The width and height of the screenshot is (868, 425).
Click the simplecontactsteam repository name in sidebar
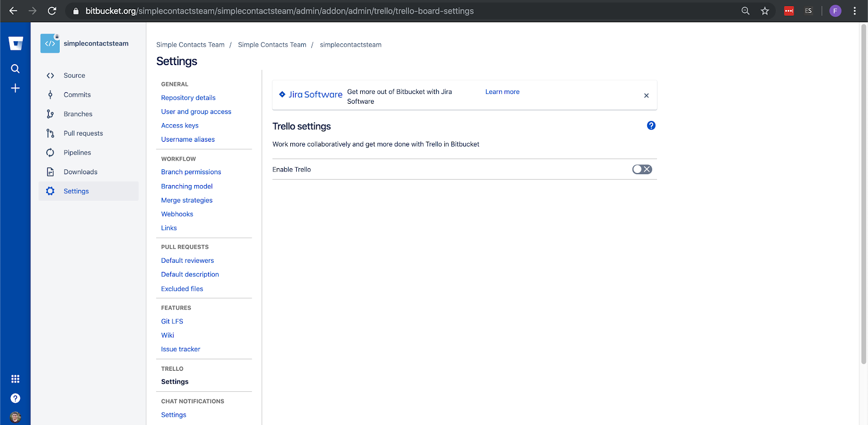click(96, 43)
